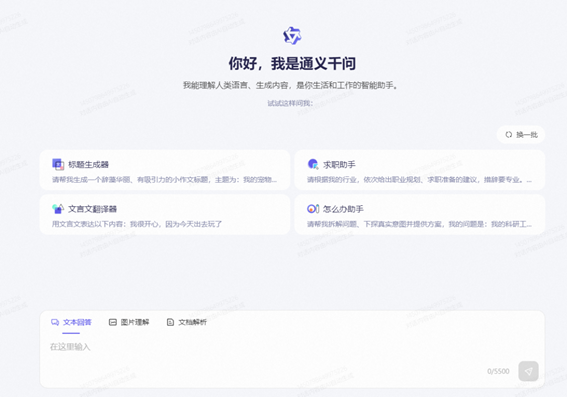Click the 换一批 refresh button

coord(521,135)
